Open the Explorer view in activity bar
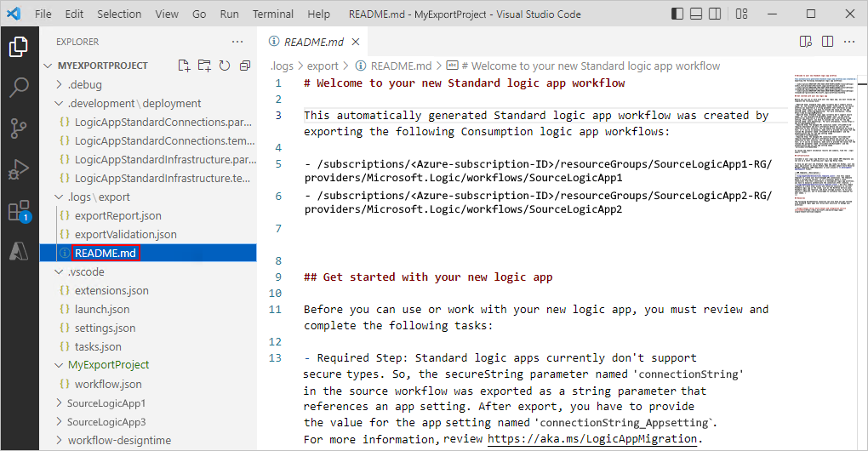868x451 pixels. pos(18,47)
